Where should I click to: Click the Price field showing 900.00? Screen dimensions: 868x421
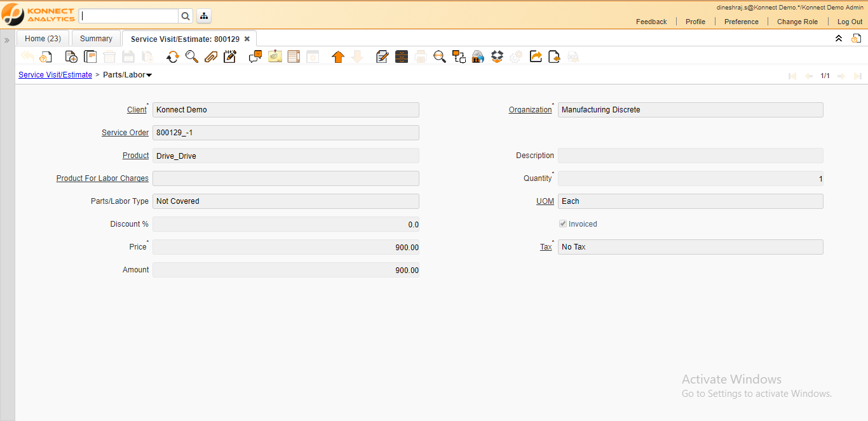click(x=286, y=247)
